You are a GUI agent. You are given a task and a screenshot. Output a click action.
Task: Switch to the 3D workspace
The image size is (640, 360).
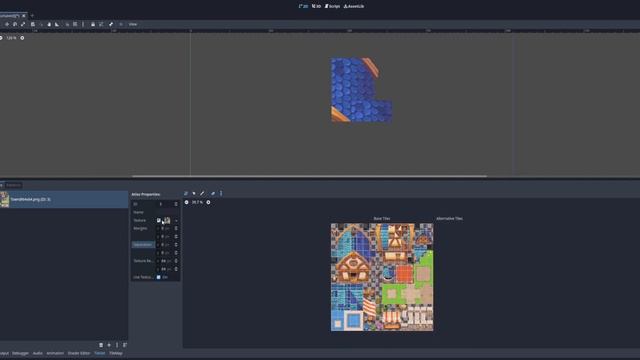click(x=316, y=6)
